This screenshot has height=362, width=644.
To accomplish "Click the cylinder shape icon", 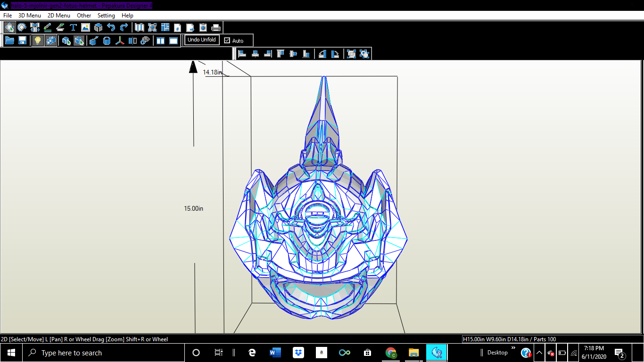I will [107, 41].
